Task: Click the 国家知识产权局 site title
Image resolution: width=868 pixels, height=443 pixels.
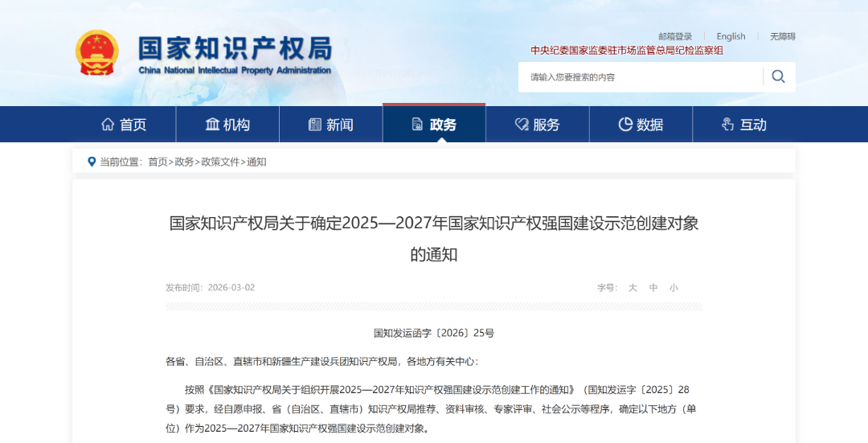Action: (x=235, y=49)
